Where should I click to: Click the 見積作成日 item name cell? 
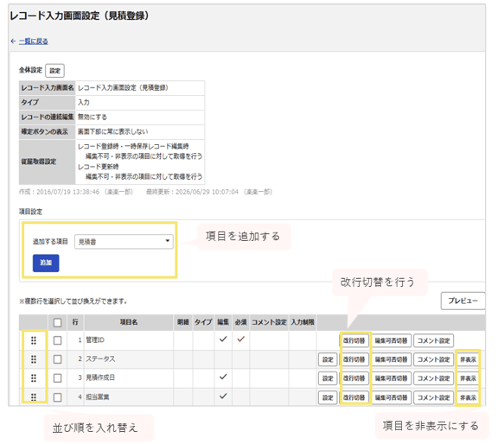point(129,378)
